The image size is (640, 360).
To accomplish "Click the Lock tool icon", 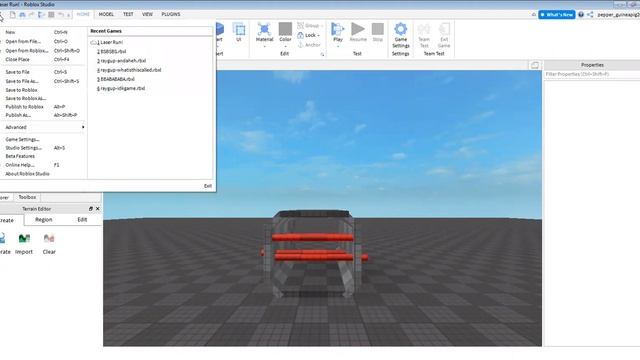I will (300, 35).
